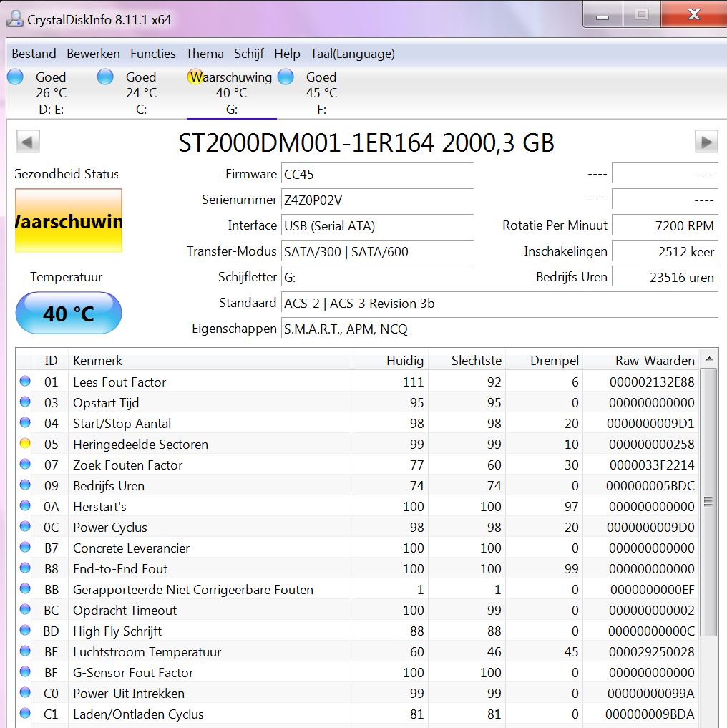This screenshot has height=728, width=727.
Task: Click the Kenmerk column header
Action: 210,361
